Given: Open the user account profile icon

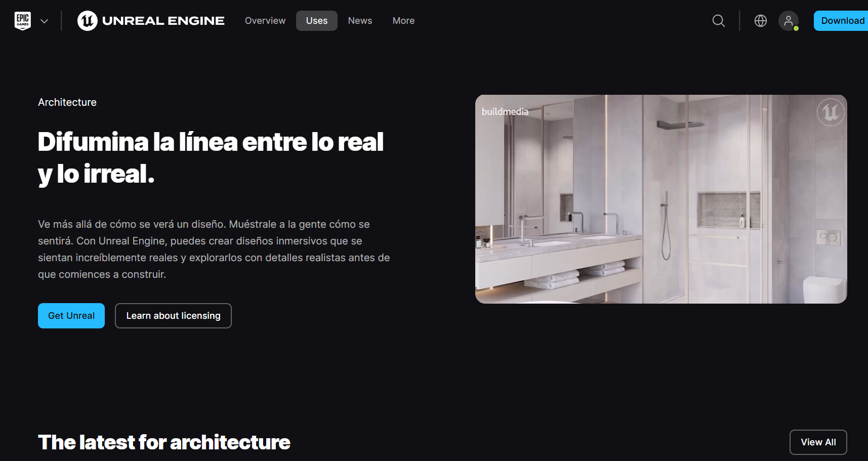Looking at the screenshot, I should click(x=789, y=21).
